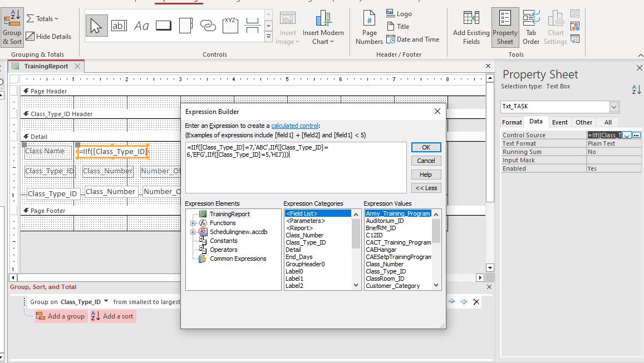Screen dimensions: 644x363
Task: Insert Page Numbers from ribbon
Action: pos(370,27)
